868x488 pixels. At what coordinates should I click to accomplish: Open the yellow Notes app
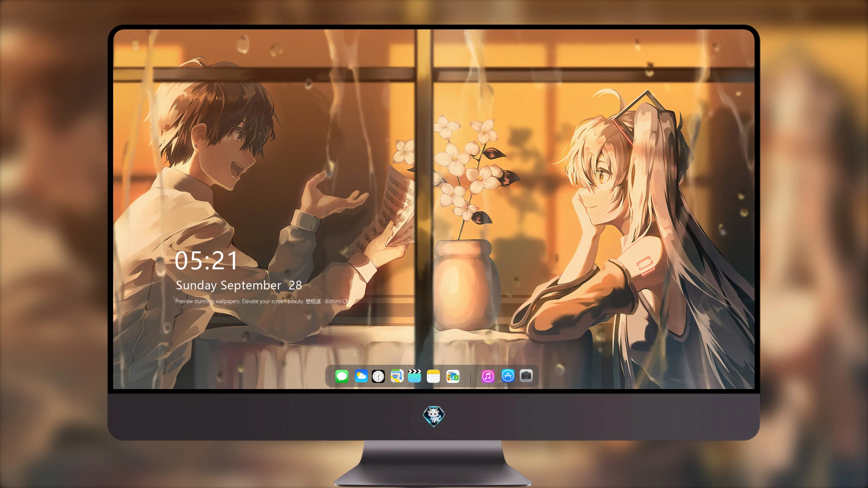point(433,376)
